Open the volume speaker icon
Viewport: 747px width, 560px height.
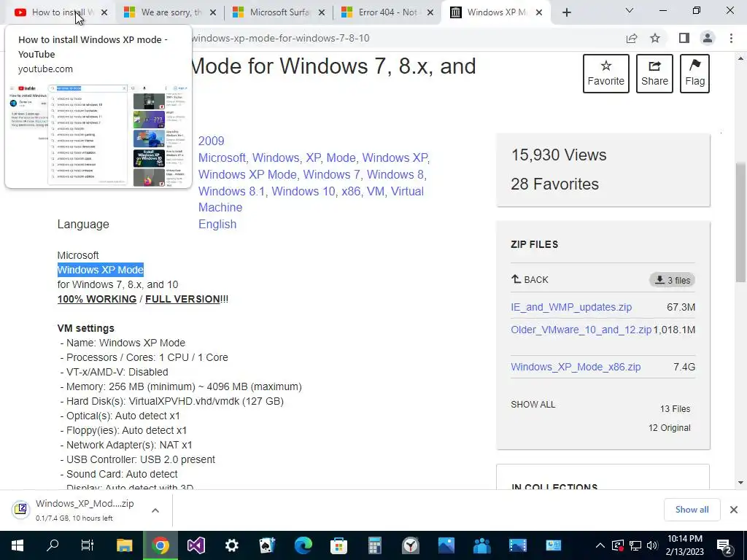pyautogui.click(x=651, y=545)
